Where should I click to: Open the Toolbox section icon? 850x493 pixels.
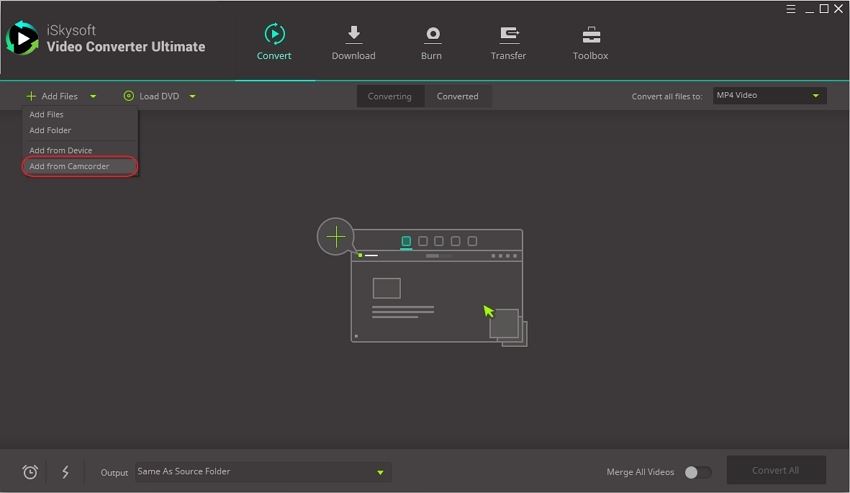(590, 35)
